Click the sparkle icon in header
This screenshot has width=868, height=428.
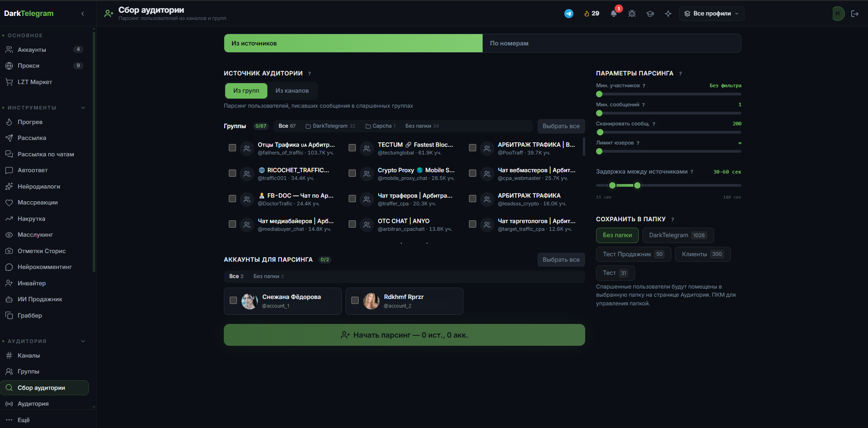click(x=668, y=14)
